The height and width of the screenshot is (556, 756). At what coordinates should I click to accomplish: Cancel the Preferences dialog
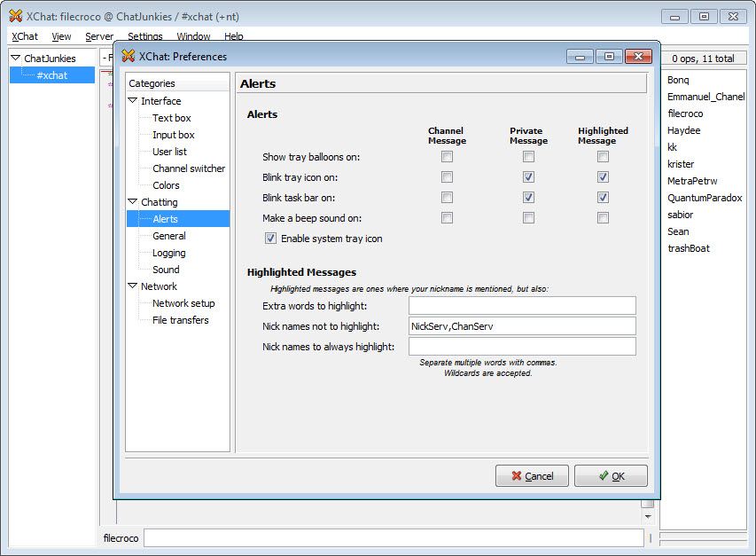click(x=532, y=476)
